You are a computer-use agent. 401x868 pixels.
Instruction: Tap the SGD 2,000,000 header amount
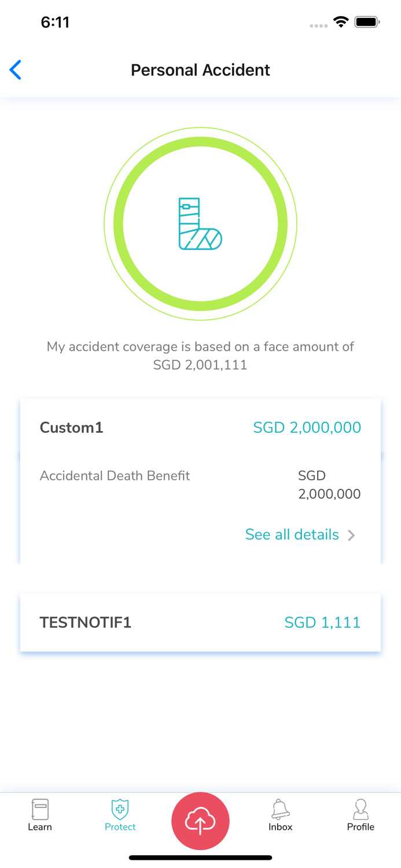pos(307,428)
